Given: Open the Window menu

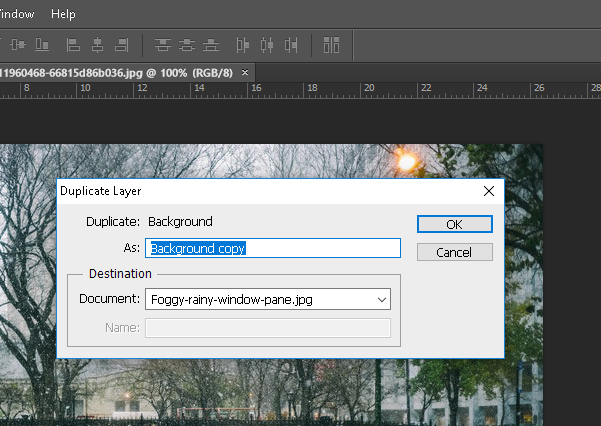Looking at the screenshot, I should click(x=15, y=14).
